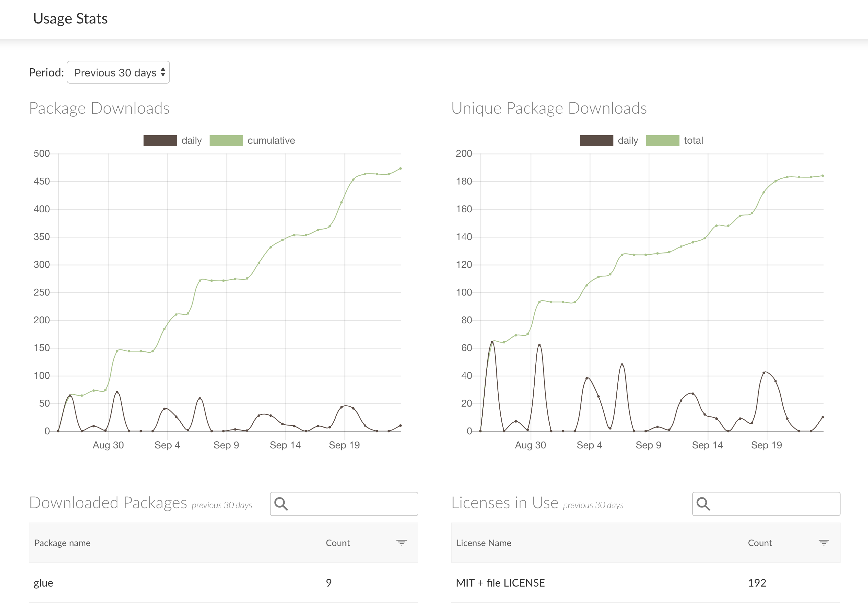Sort by License Name column header
Viewport: 868px width, 614px height.
(484, 543)
